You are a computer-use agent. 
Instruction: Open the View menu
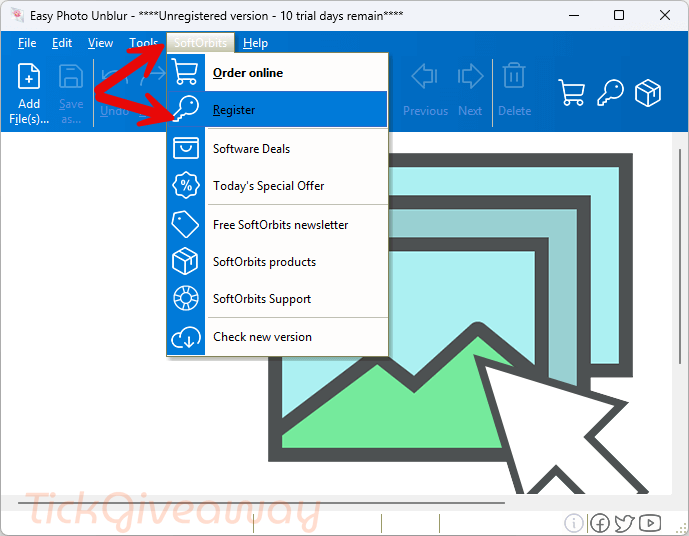[x=100, y=43]
